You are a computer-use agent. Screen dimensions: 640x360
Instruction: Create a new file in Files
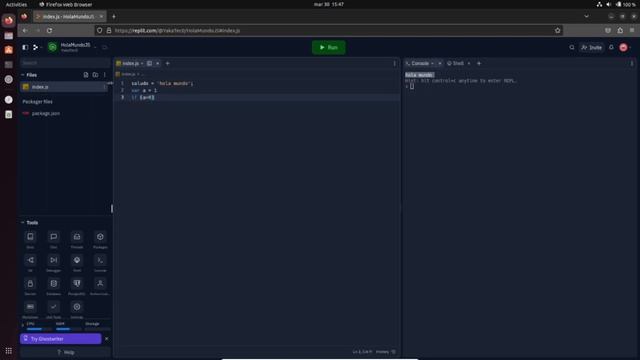coord(86,75)
